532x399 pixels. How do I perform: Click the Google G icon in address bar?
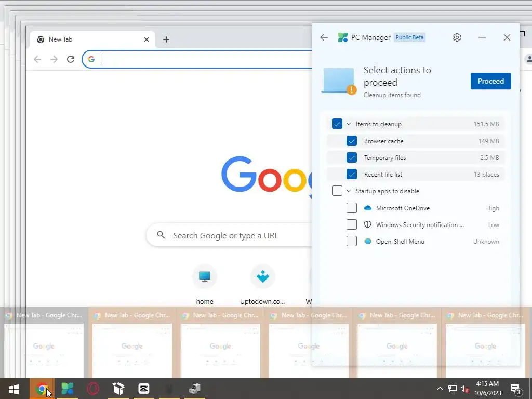click(91, 59)
